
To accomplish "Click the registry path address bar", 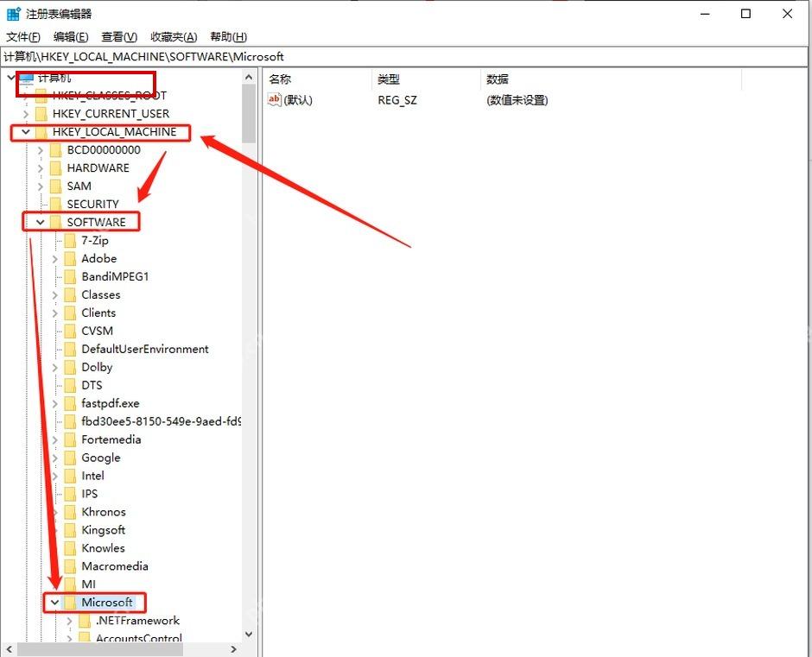I will (x=404, y=57).
